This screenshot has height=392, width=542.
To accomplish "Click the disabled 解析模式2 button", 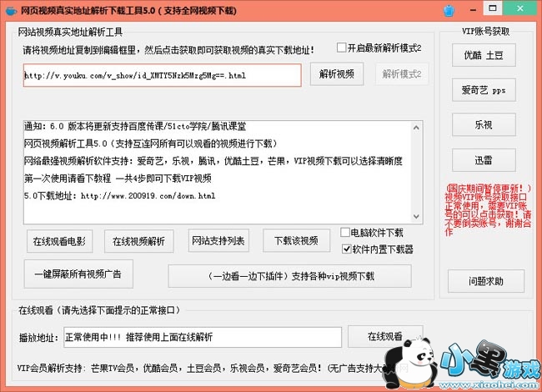I will click(x=402, y=74).
